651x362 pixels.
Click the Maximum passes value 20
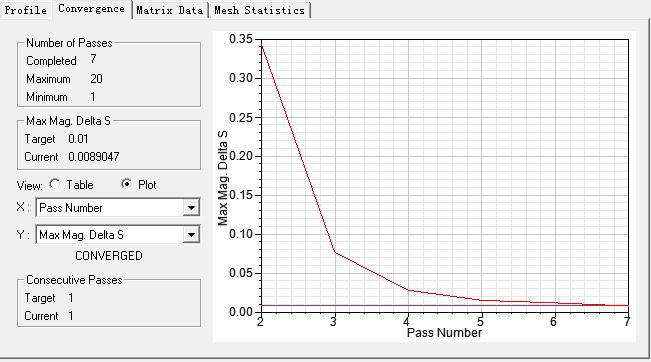[96, 79]
